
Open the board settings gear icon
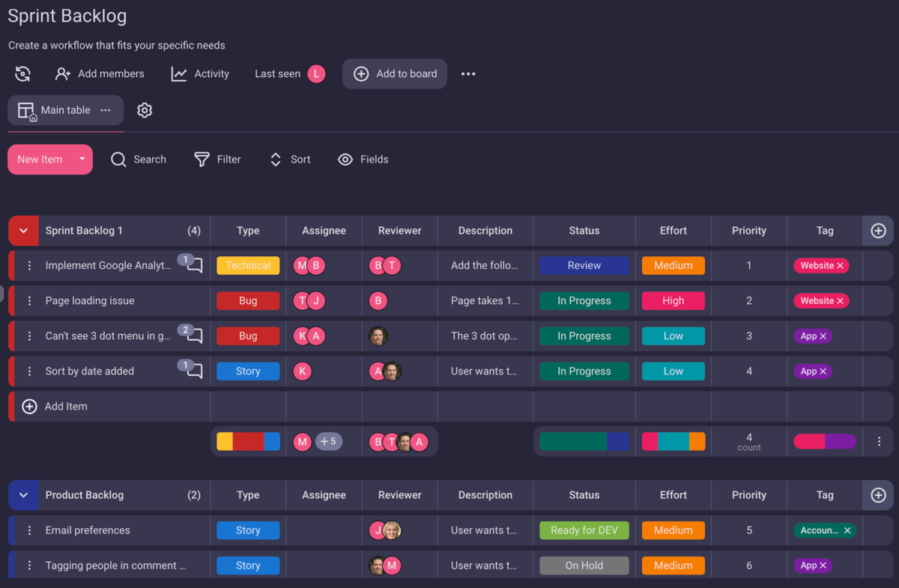[x=145, y=110]
